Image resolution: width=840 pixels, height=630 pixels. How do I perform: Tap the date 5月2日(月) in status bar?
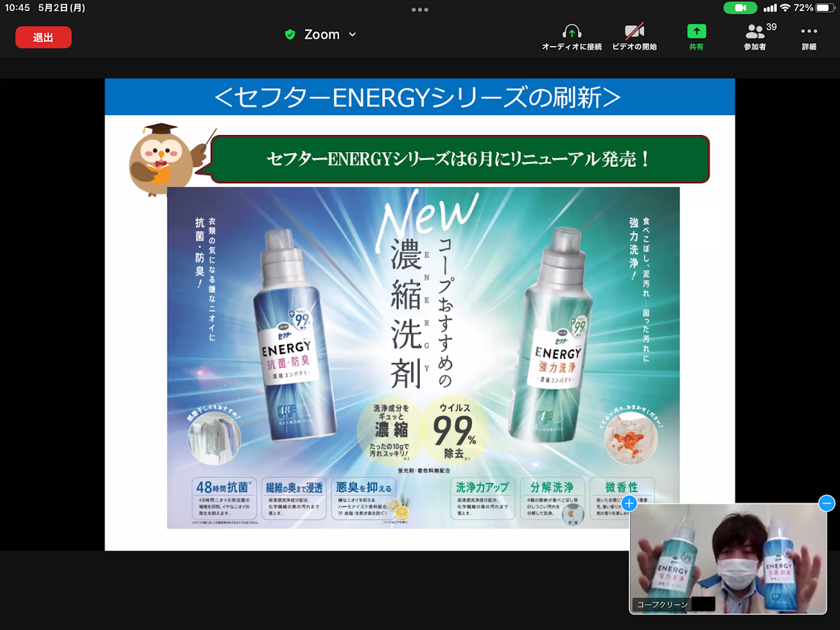[62, 7]
